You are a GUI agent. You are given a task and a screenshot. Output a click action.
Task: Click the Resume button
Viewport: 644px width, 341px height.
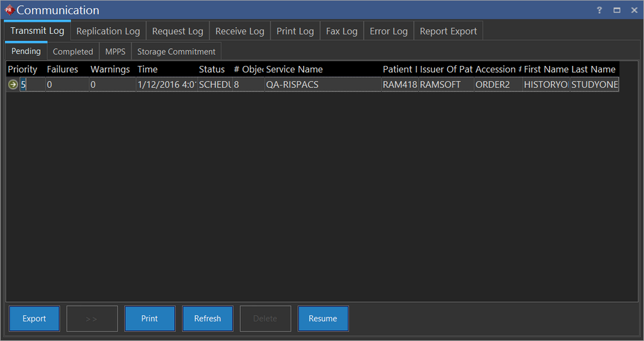(323, 318)
